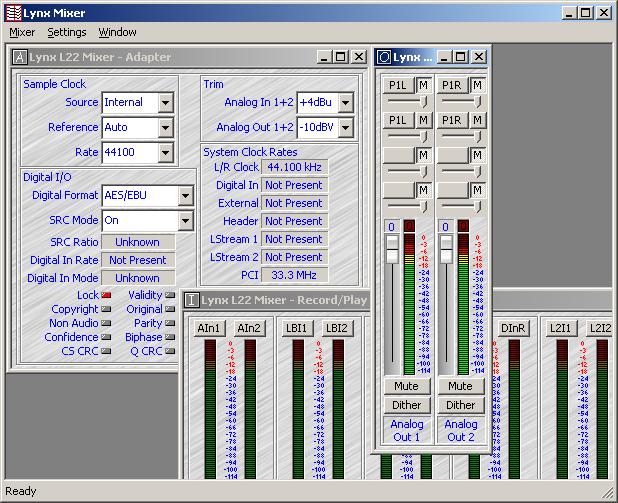This screenshot has width=618, height=503.
Task: Open first-row P1L source selector button
Action: coord(398,85)
